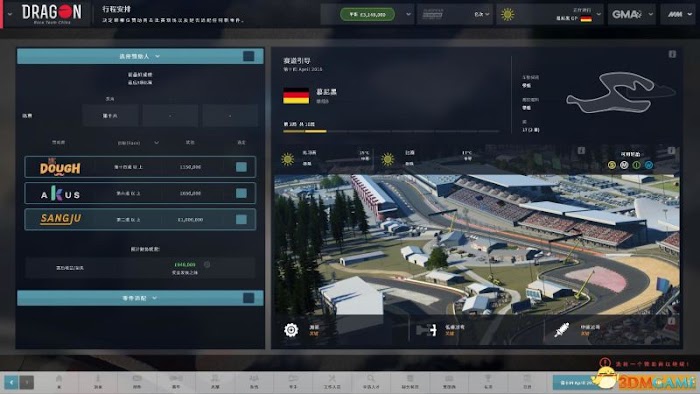Tick the Akus sponsor checkbox
Image resolution: width=700 pixels, height=394 pixels.
[241, 193]
